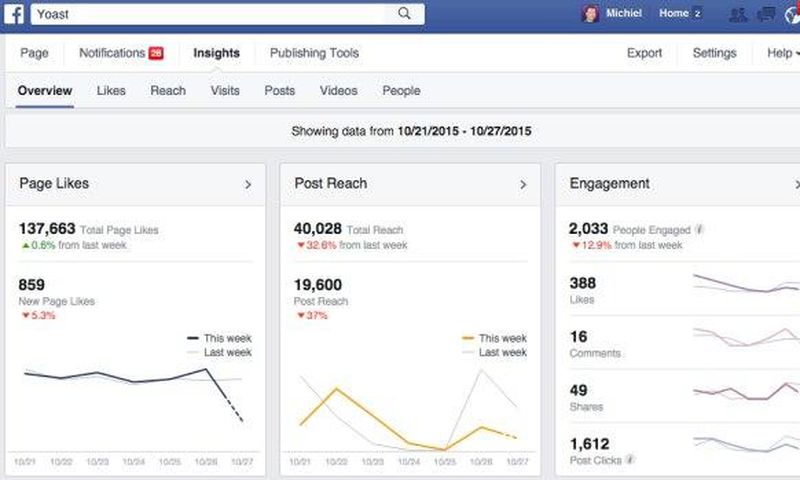Click 'Last week' legend in Page Likes

point(219,352)
